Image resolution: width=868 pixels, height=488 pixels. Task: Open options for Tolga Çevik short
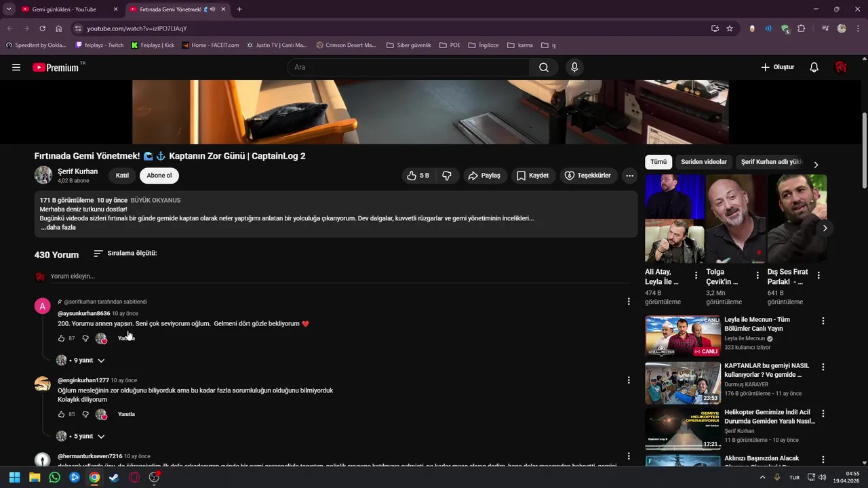click(x=757, y=276)
